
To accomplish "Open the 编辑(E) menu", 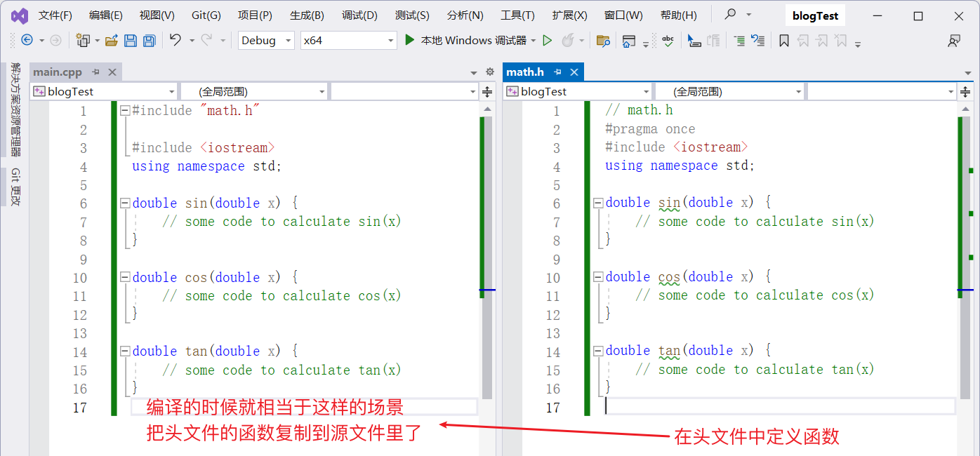I will pos(106,15).
